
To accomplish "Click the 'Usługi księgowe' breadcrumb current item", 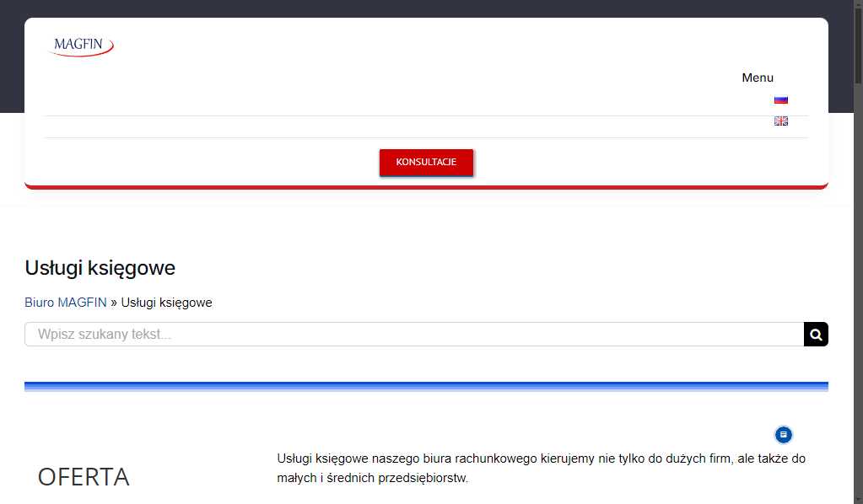I will (x=166, y=303).
